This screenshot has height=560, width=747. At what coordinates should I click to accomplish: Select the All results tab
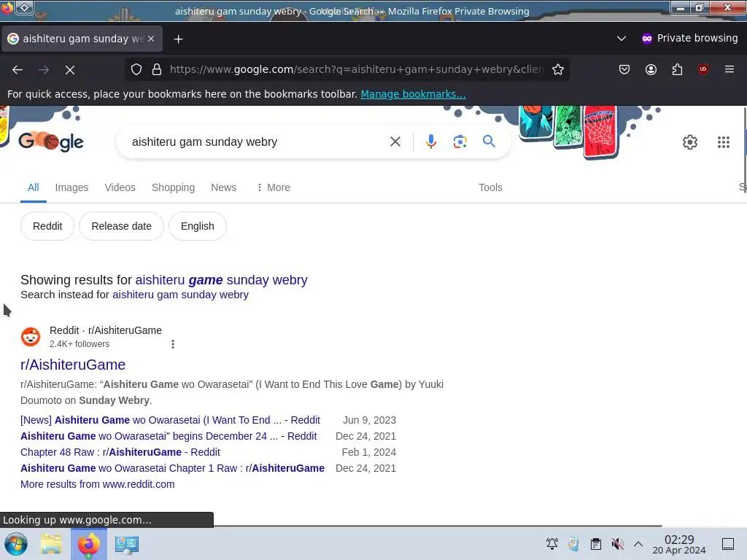pyautogui.click(x=34, y=187)
